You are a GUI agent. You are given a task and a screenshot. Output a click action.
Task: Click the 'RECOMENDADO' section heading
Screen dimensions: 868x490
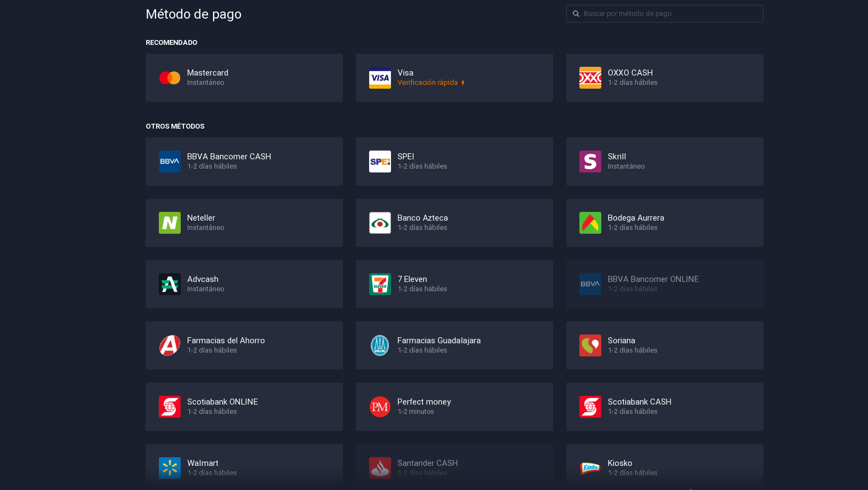point(171,43)
